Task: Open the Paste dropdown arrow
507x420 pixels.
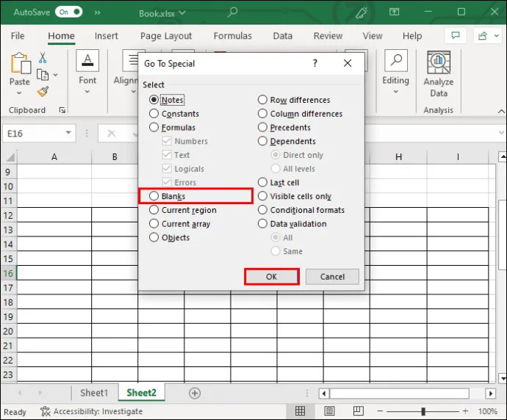Action: (19, 93)
